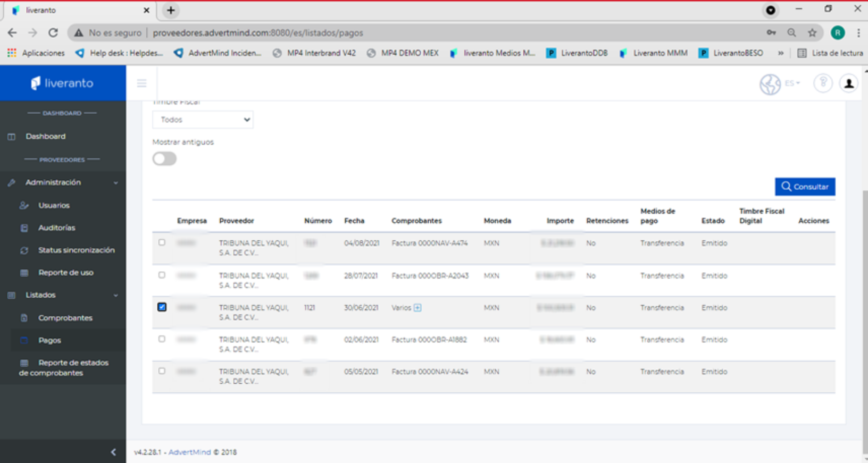Show more bookmarks chevron
The height and width of the screenshot is (463, 868).
click(x=781, y=53)
